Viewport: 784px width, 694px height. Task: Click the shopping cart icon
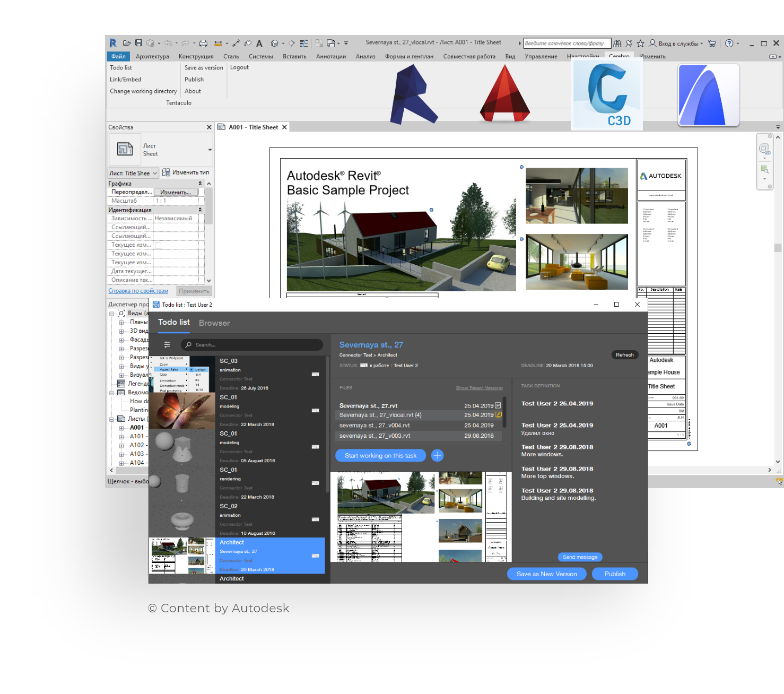712,44
